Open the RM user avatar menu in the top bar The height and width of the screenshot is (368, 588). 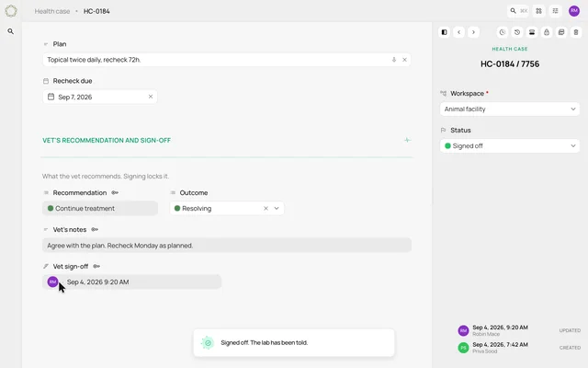tap(574, 11)
